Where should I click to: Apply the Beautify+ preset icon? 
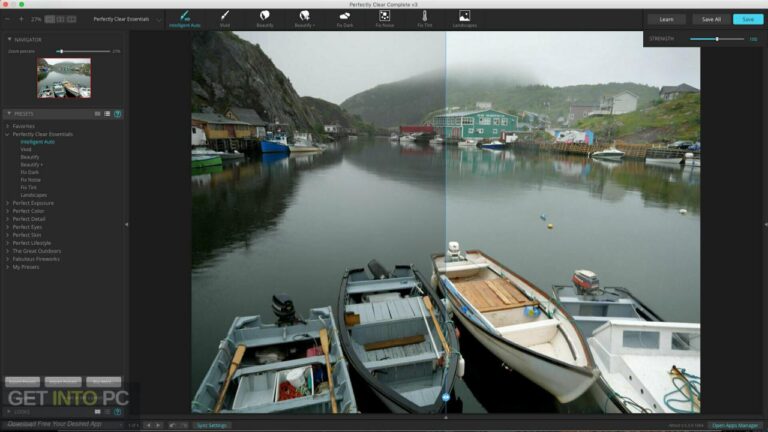(x=305, y=19)
